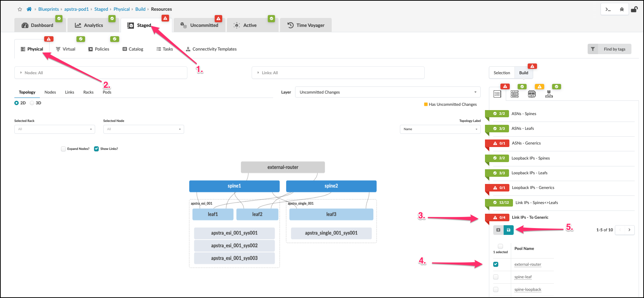The image size is (644, 298).
Task: Switch to the Uncommitted tab
Action: pyautogui.click(x=200, y=25)
